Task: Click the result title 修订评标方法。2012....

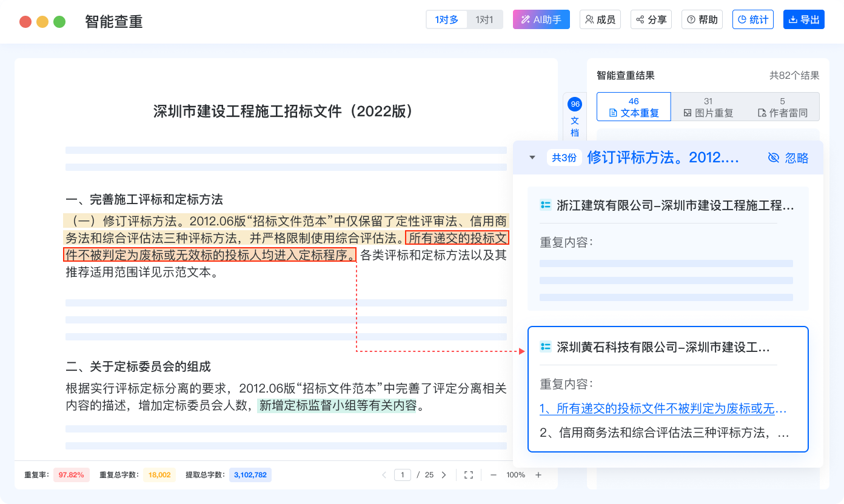Action: coord(663,157)
